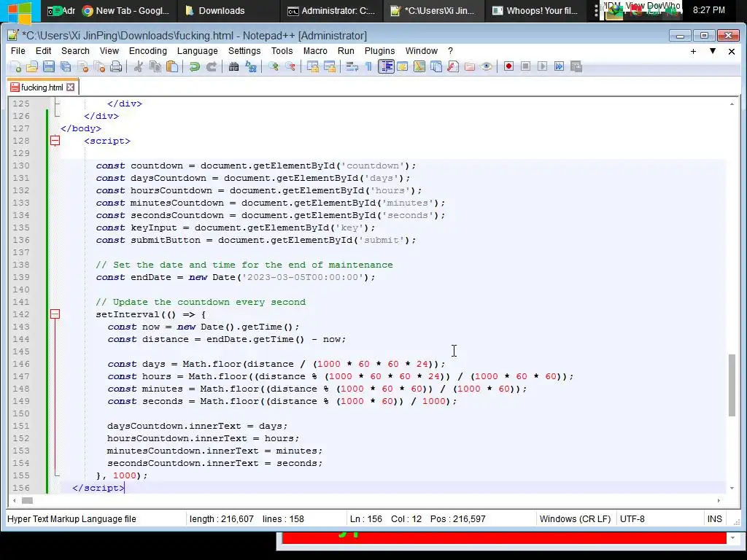Viewport: 747px width, 560px height.
Task: Toggle Show All Characters pilcrow button
Action: [368, 66]
